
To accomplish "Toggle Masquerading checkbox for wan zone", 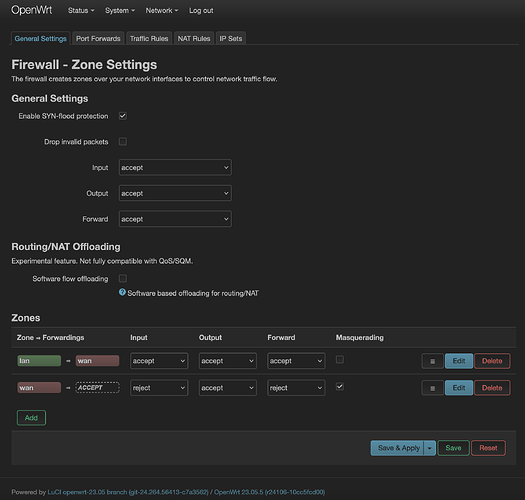I will tap(340, 386).
